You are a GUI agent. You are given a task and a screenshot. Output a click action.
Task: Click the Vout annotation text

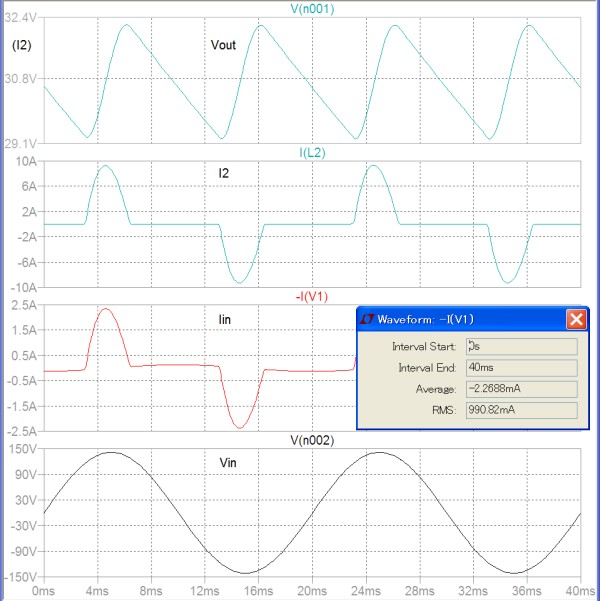[x=225, y=45]
